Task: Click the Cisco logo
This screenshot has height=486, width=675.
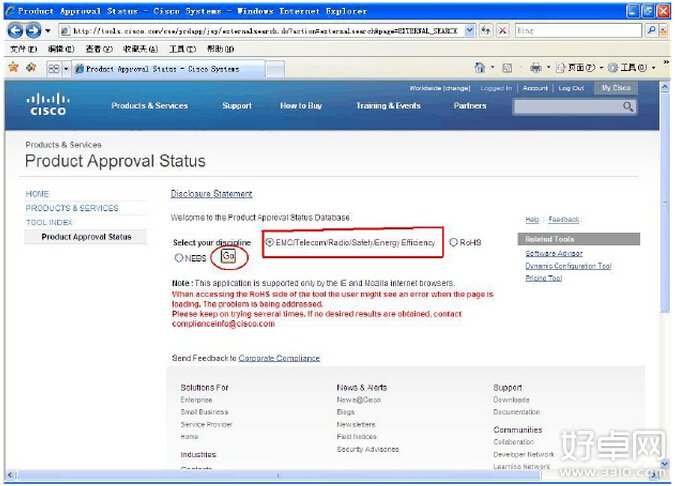Action: (x=48, y=105)
